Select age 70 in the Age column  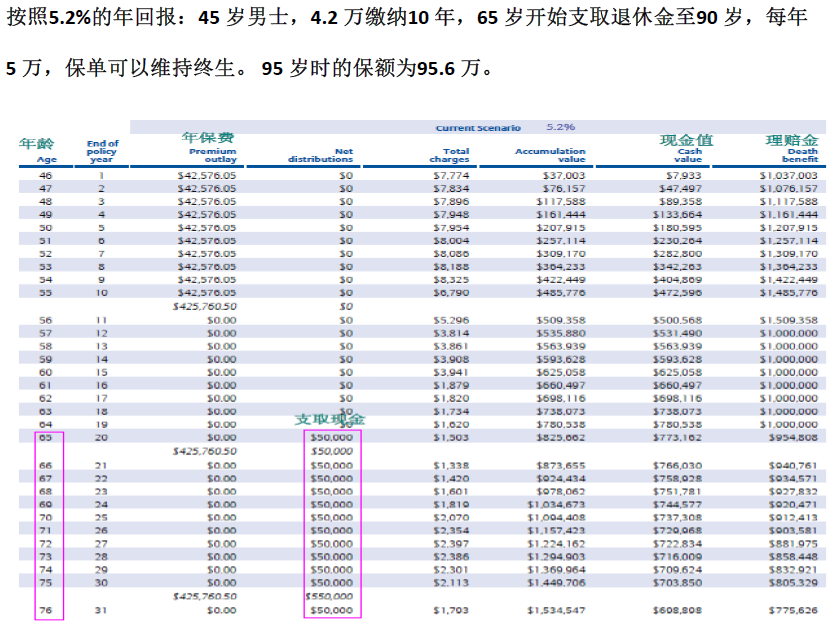46,518
